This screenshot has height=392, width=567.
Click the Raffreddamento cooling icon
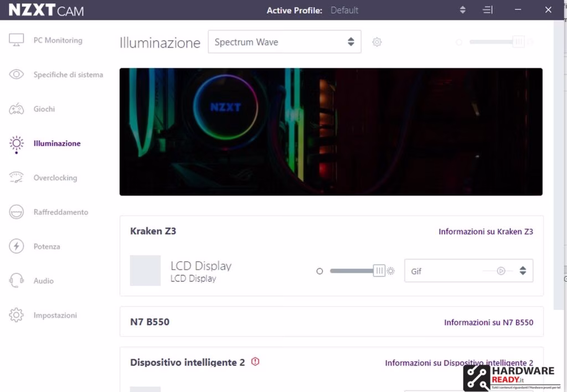click(16, 212)
